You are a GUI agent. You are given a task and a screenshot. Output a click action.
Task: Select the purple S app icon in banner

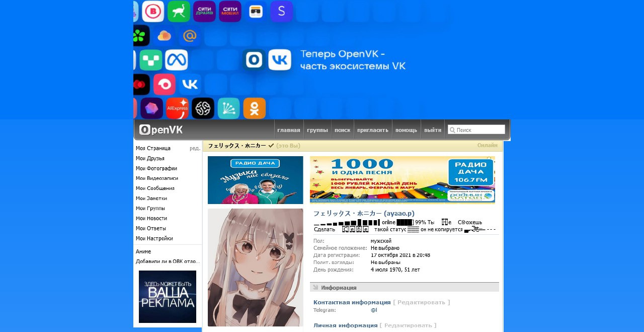281,11
